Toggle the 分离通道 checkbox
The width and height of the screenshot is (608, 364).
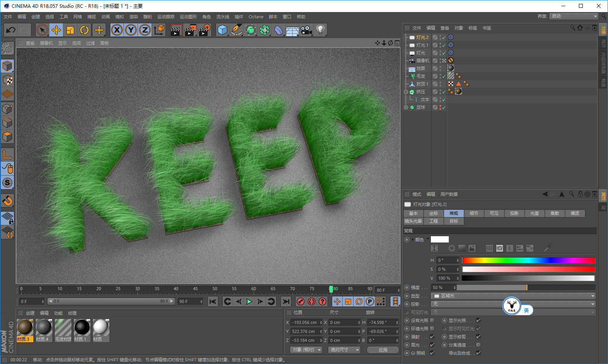pos(478,345)
